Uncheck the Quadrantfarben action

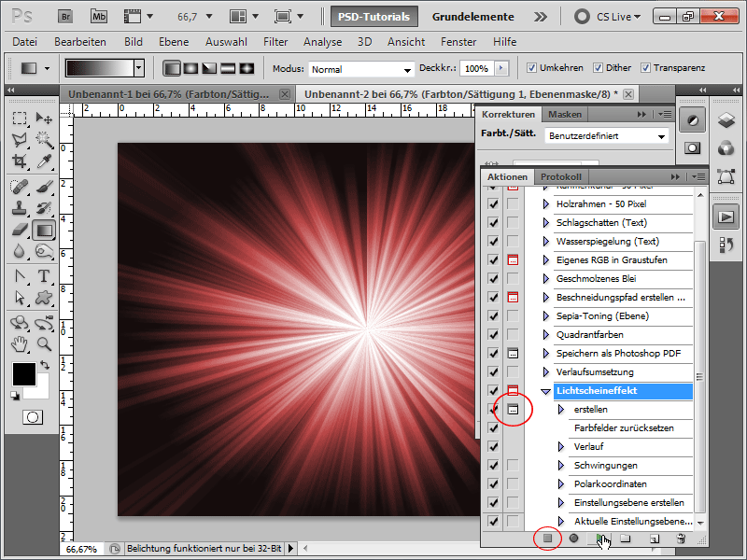pyautogui.click(x=493, y=335)
